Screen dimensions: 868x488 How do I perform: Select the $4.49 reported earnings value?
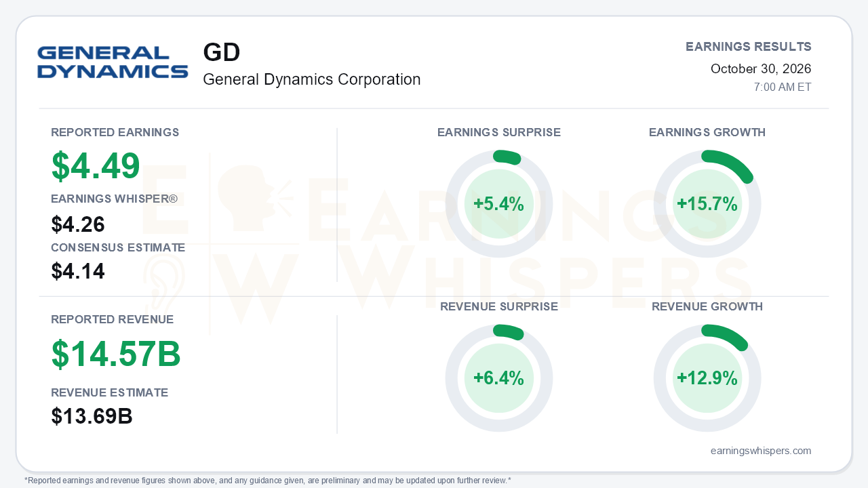pyautogui.click(x=96, y=166)
